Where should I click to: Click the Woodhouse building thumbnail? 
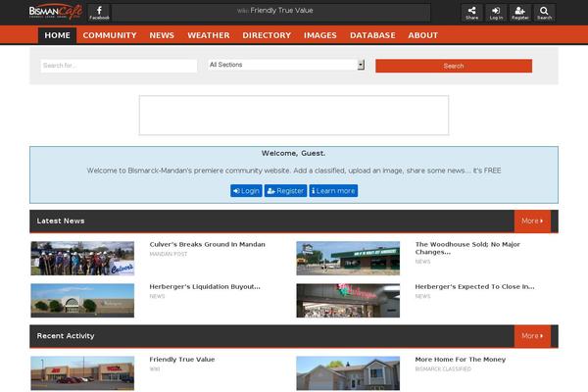[348, 259]
